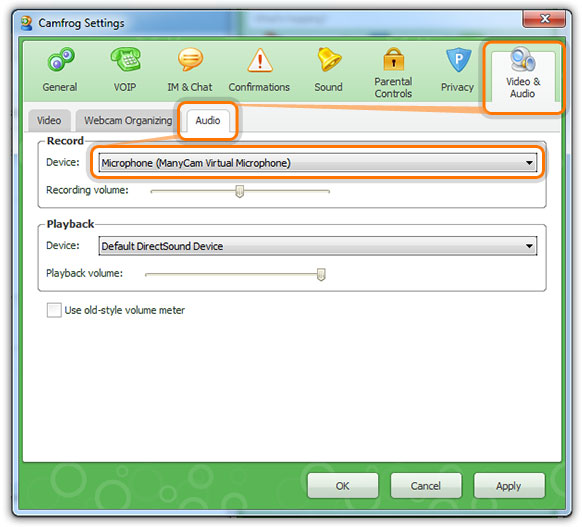Select the Privacy shield icon
The height and width of the screenshot is (527, 582).
(x=458, y=59)
